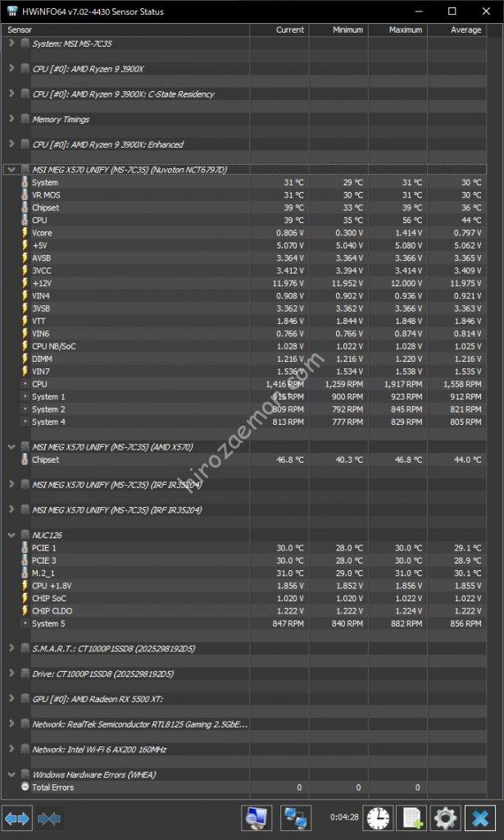Click the lightning icon beside CHIP SoC
504x840 pixels.
point(25,598)
